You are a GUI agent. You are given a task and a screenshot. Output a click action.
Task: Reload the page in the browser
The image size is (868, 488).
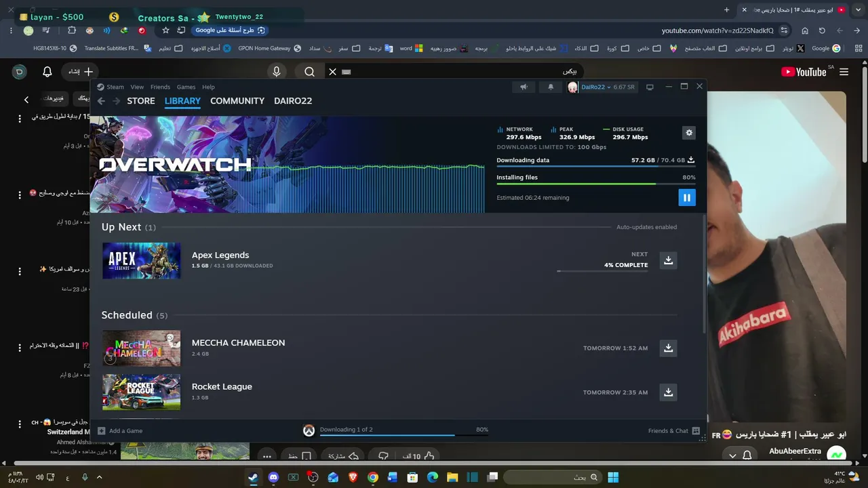822,30
